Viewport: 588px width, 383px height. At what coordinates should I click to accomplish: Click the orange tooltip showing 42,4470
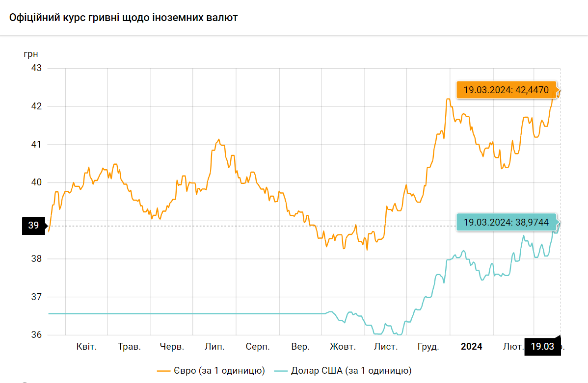506,90
